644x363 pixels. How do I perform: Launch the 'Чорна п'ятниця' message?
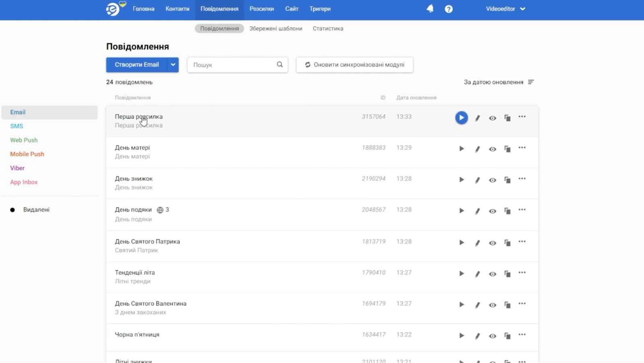462,336
